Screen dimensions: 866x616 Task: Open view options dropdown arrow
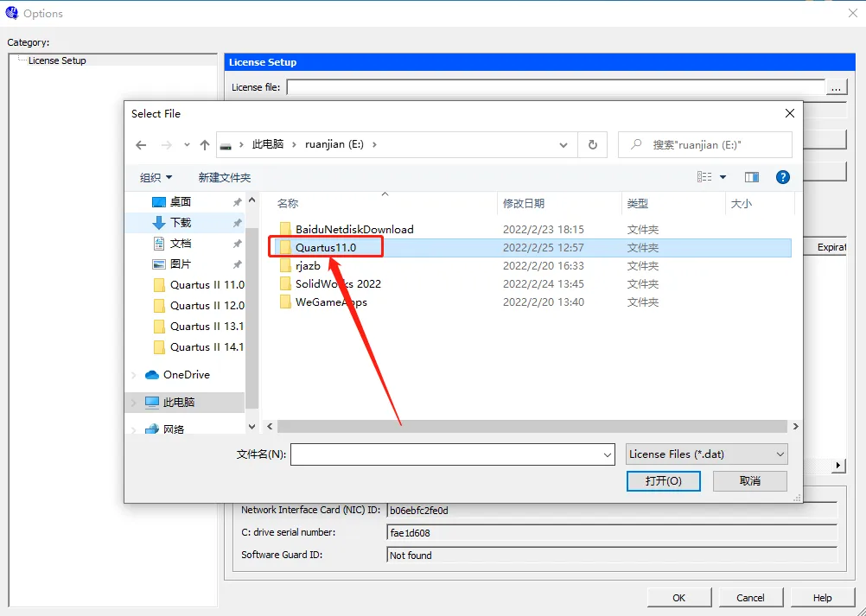click(723, 177)
